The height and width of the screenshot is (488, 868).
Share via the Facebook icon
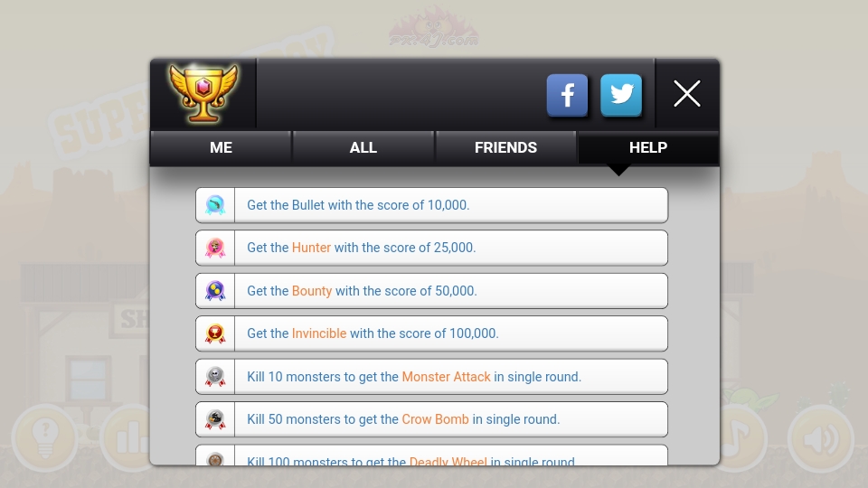567,95
